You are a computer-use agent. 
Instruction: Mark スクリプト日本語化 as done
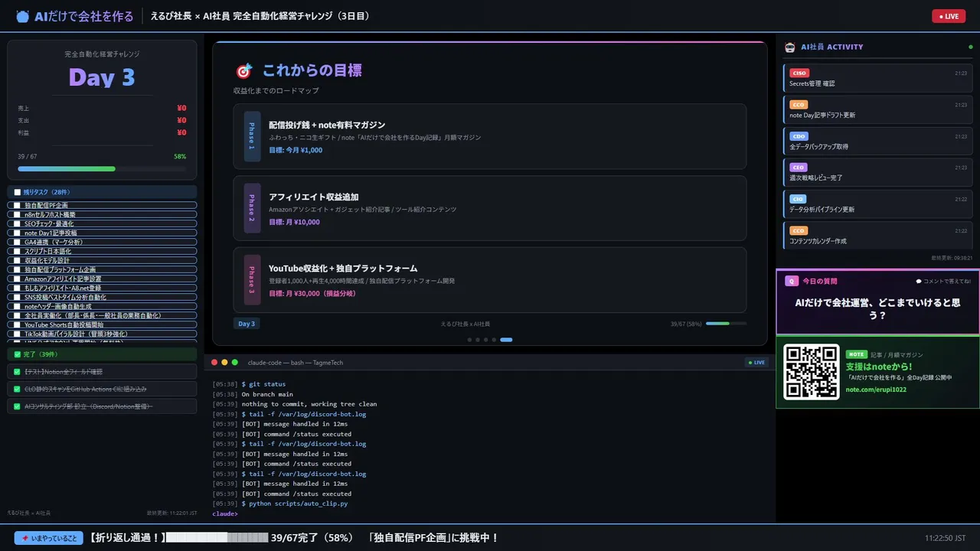pyautogui.click(x=18, y=251)
